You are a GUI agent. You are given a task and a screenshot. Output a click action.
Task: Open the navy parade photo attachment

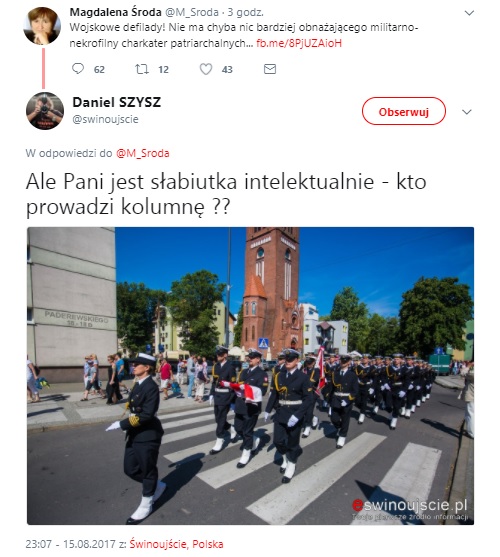[250, 376]
